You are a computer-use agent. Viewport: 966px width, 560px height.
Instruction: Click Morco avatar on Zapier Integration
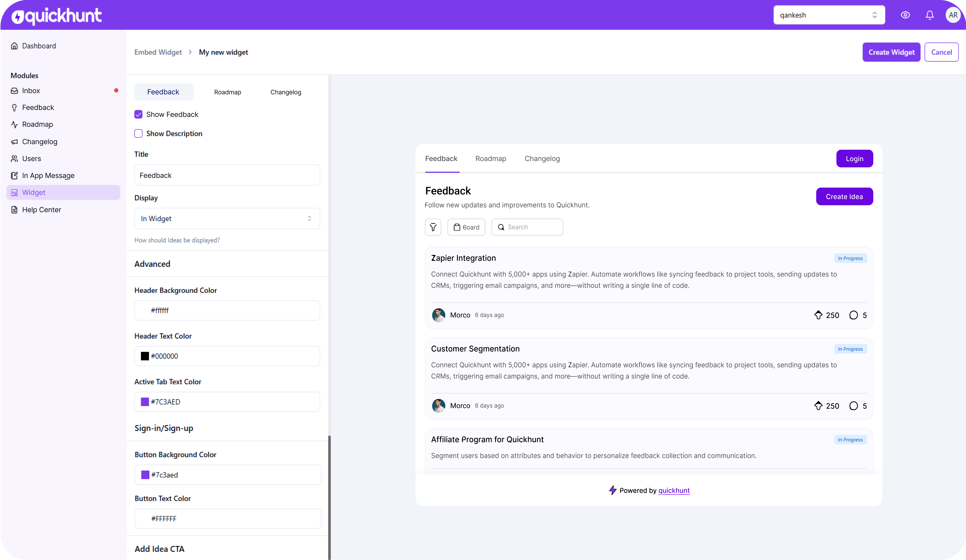point(438,315)
